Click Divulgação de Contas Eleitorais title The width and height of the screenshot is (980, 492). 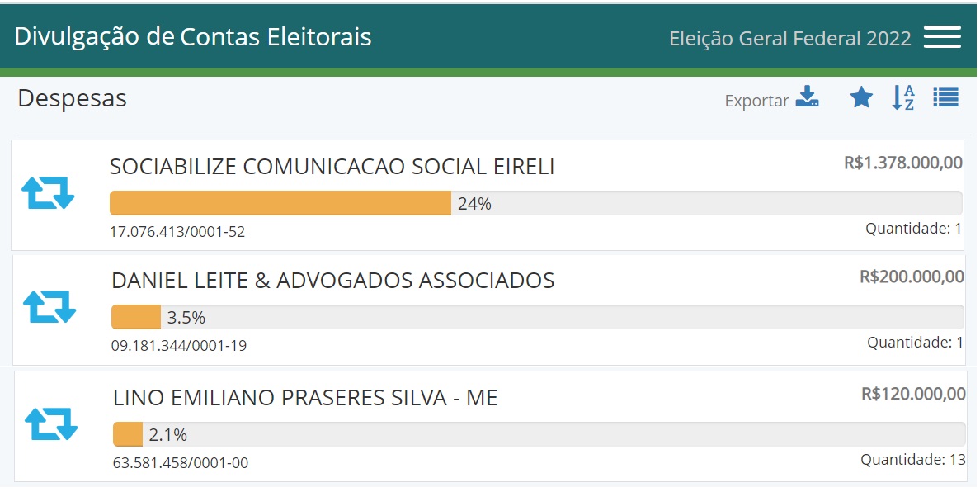click(193, 37)
